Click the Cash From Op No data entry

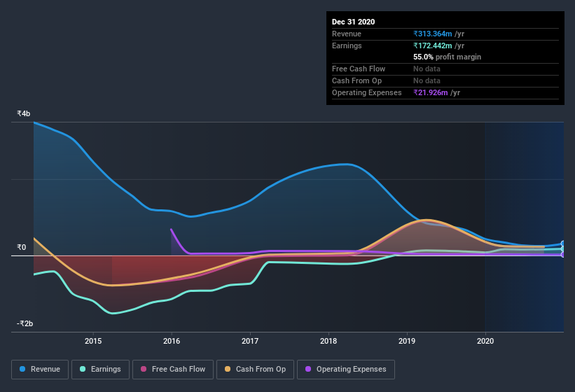tap(427, 80)
